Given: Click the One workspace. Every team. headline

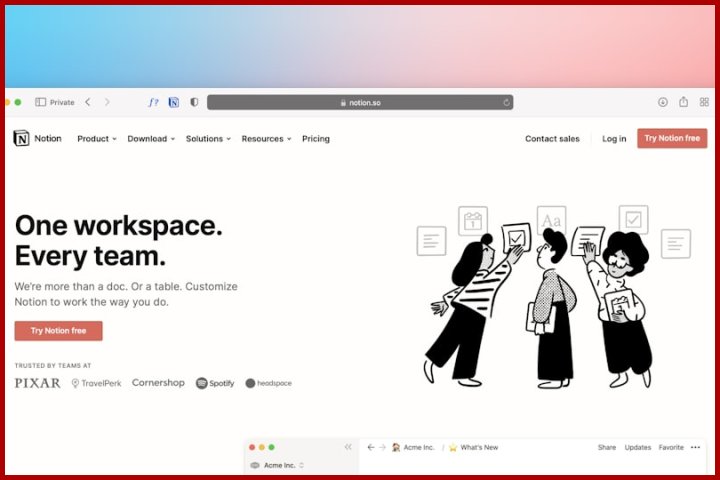Looking at the screenshot, I should click(x=118, y=241).
